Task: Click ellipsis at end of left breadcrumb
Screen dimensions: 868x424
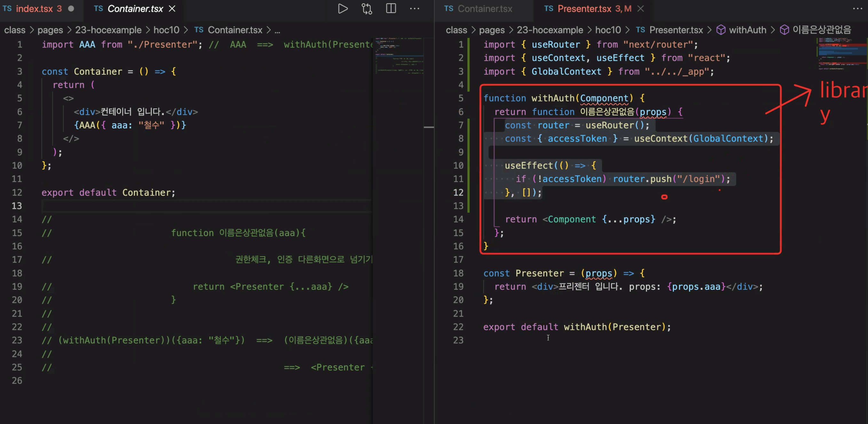Action: click(277, 30)
